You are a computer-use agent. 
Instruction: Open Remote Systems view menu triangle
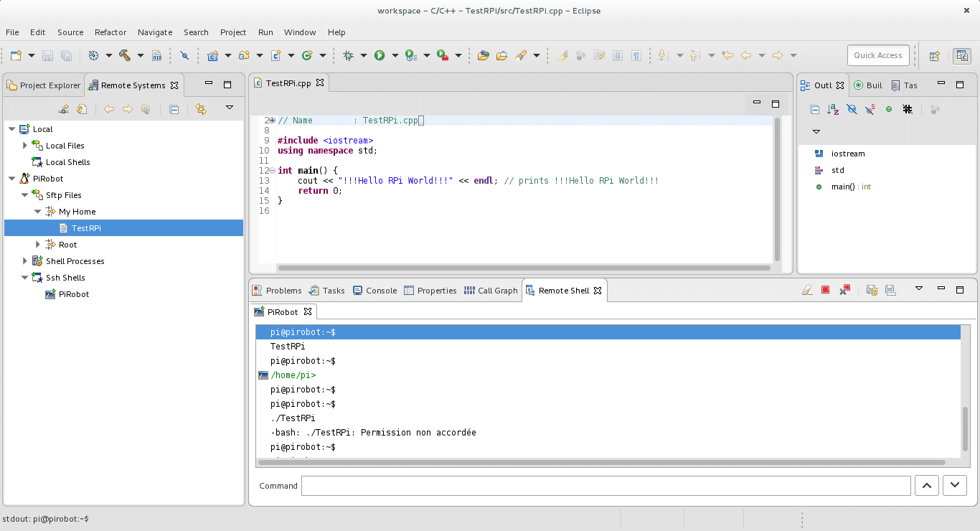pos(230,108)
